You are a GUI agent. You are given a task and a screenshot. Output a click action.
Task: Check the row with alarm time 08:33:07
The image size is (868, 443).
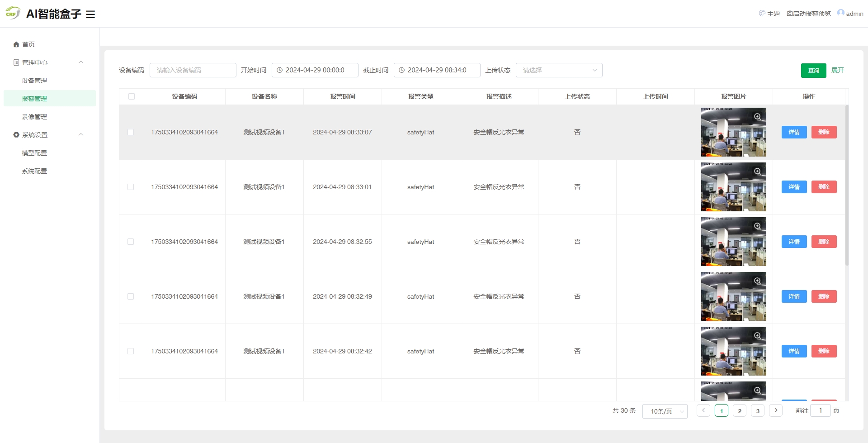click(131, 132)
